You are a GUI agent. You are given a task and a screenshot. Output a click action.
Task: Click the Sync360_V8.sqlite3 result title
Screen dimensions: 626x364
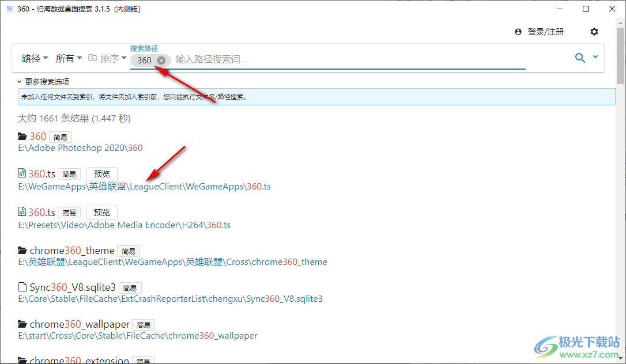(73, 287)
